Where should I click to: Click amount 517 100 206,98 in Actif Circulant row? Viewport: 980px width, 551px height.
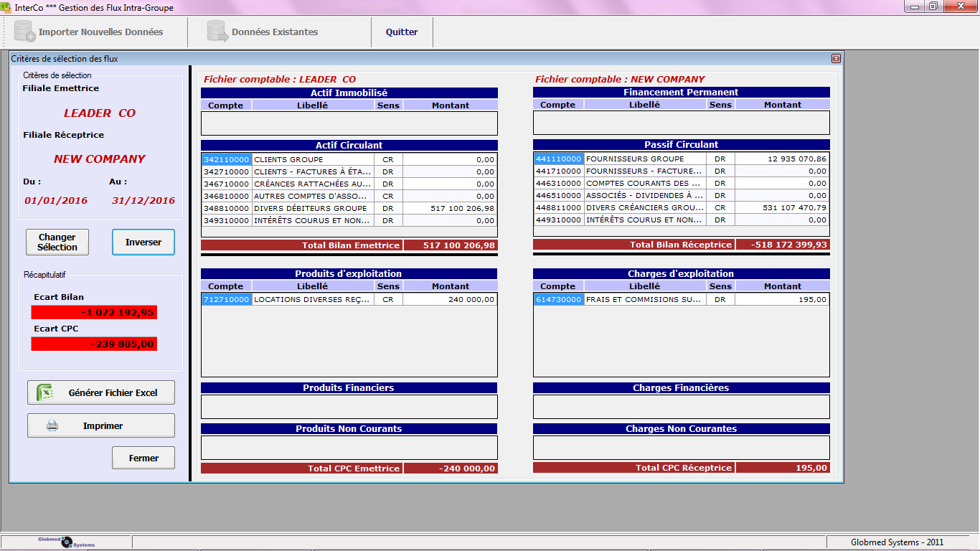(x=449, y=208)
